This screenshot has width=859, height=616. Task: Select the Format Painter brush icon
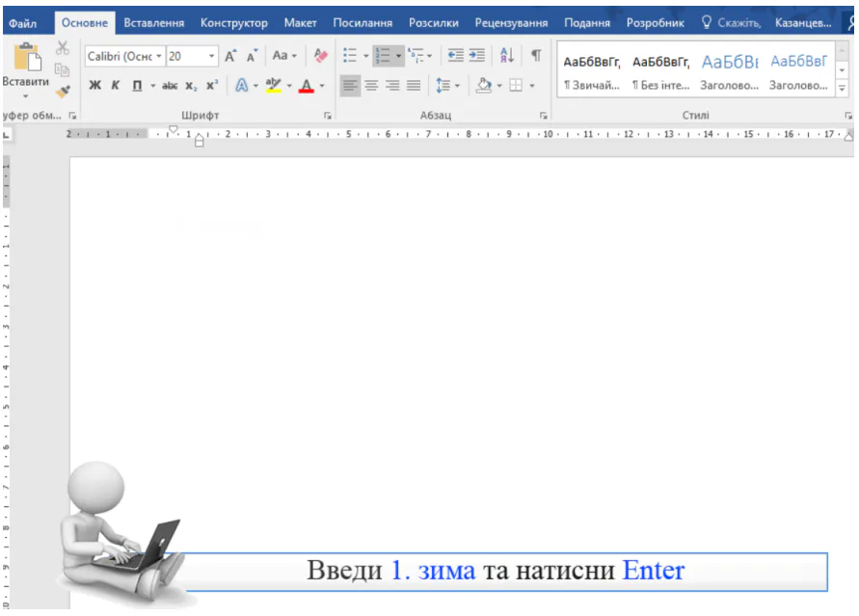pos(63,92)
